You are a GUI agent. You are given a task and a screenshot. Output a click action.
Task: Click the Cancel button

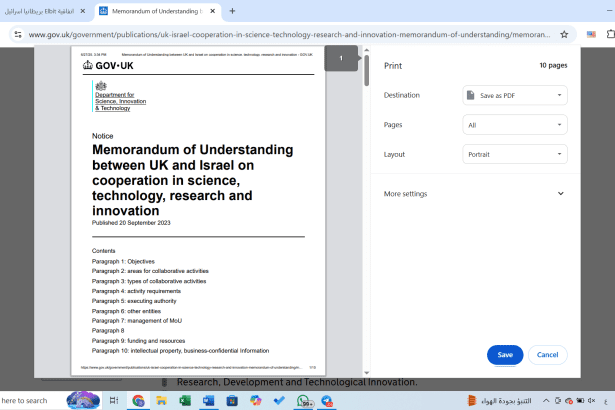(547, 355)
